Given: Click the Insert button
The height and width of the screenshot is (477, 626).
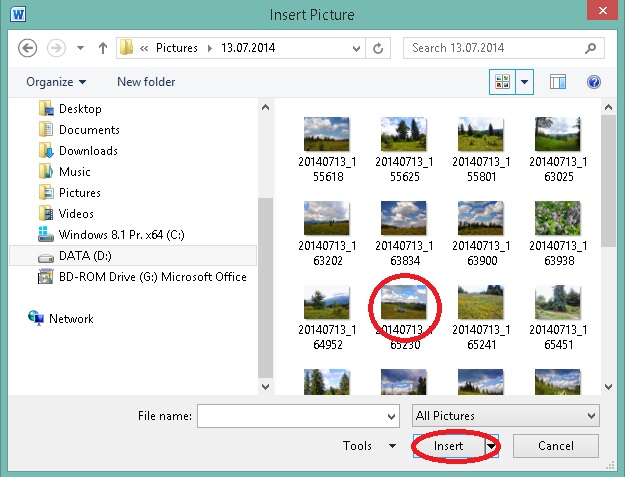Looking at the screenshot, I should (x=448, y=446).
